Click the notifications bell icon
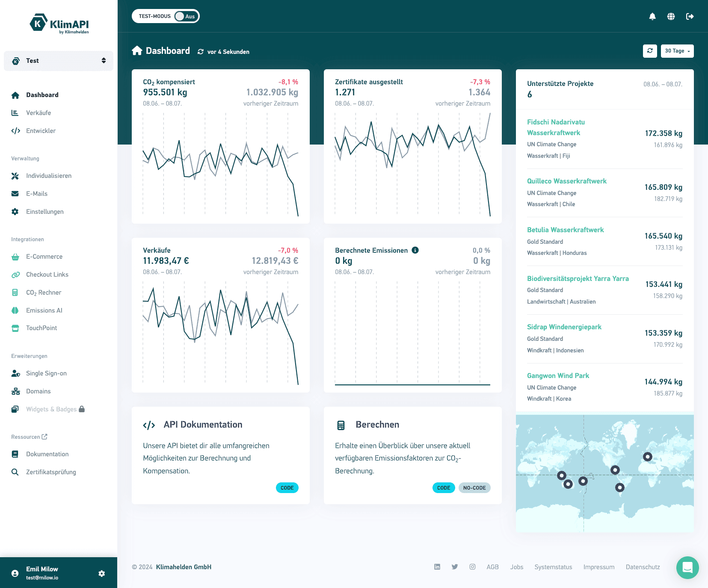The width and height of the screenshot is (708, 588). point(652,16)
